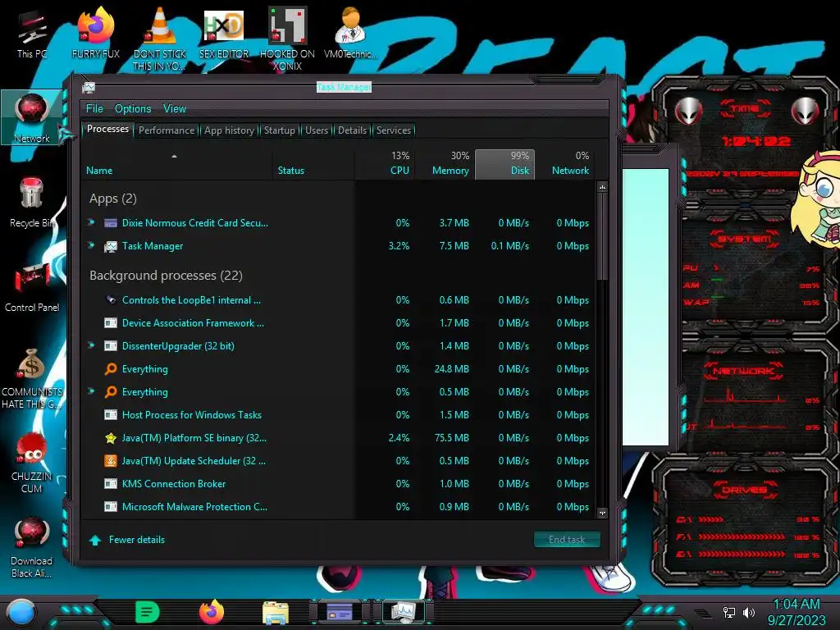Open File Explorer from the taskbar
Viewport: 840px width, 630px height.
click(276, 613)
